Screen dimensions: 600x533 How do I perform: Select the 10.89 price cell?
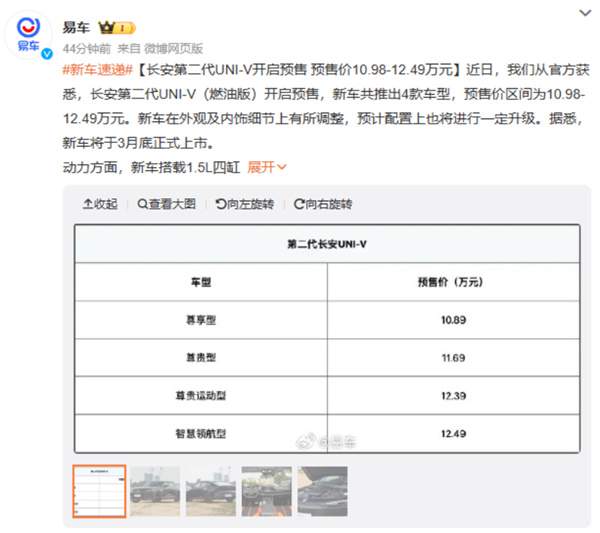click(x=453, y=320)
